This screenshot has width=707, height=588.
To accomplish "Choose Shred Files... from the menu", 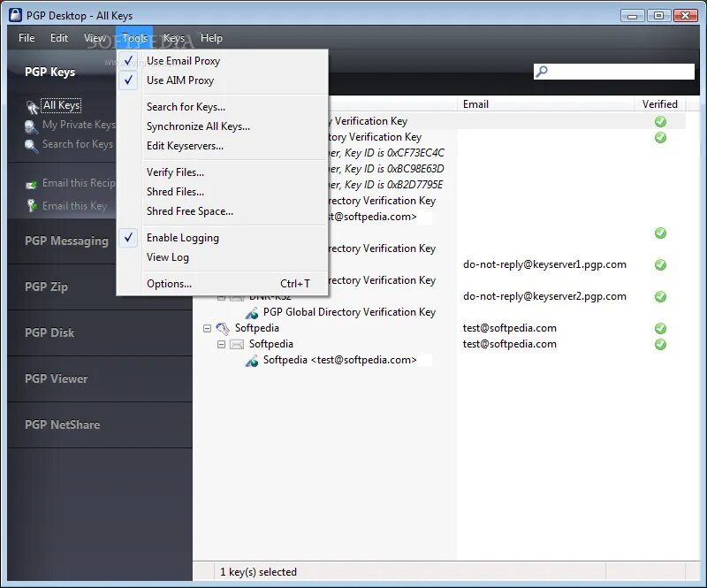I will (222, 192).
